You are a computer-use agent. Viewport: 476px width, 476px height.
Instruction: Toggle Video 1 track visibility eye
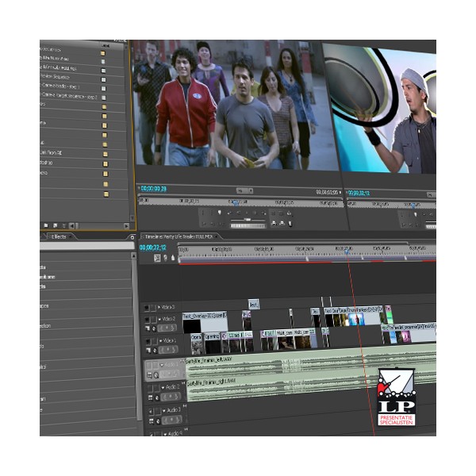(x=146, y=340)
